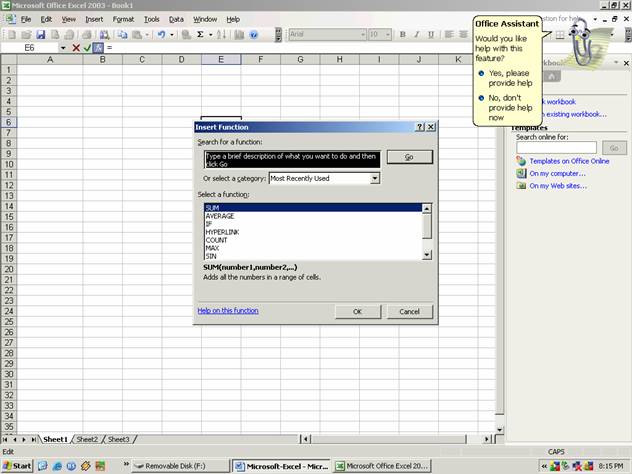Click the Align Left icon

(x=449, y=35)
